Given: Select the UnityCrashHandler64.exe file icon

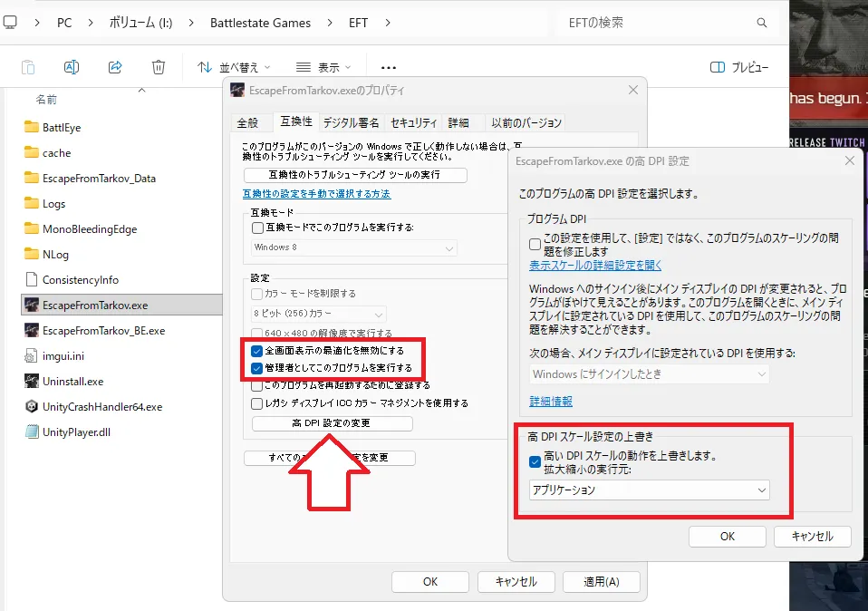Looking at the screenshot, I should click(32, 407).
